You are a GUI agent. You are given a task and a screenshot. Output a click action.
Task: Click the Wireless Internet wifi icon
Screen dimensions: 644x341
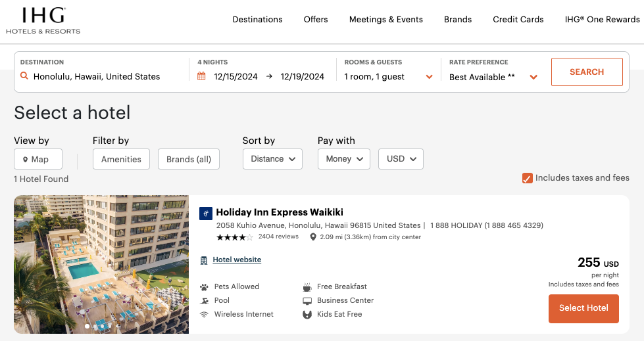coord(204,314)
